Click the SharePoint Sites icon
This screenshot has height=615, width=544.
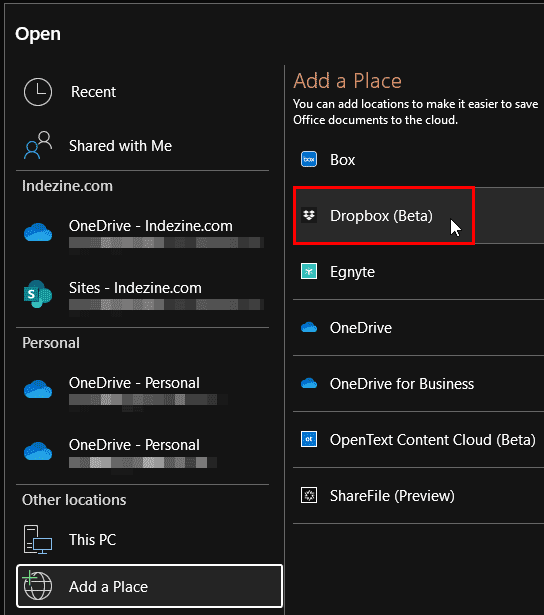[x=38, y=294]
